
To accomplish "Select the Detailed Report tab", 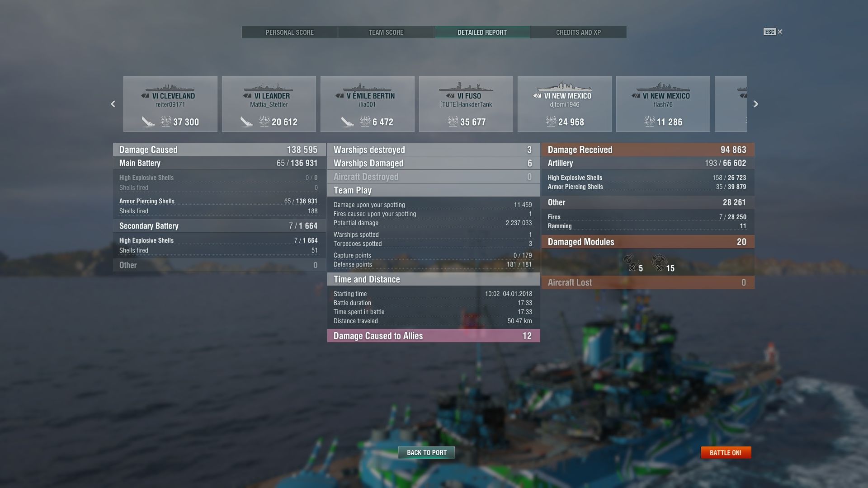I will click(482, 33).
